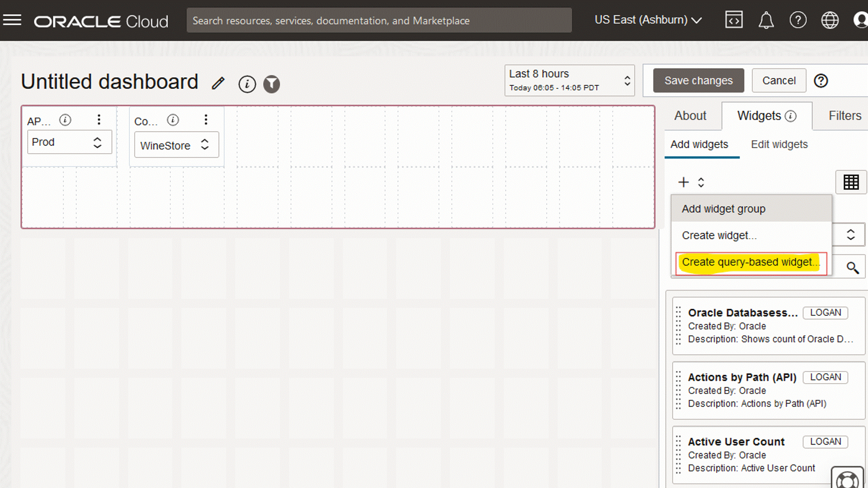Open the dashboard filter funnel icon

tap(272, 84)
